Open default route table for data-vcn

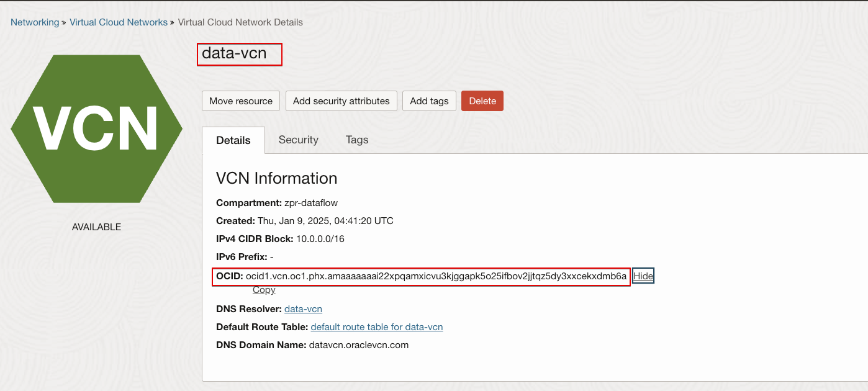pyautogui.click(x=376, y=327)
